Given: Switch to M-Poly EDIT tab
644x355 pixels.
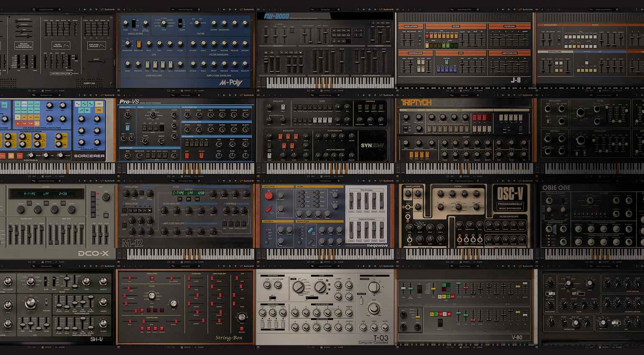Looking at the screenshot, I should (x=171, y=91).
